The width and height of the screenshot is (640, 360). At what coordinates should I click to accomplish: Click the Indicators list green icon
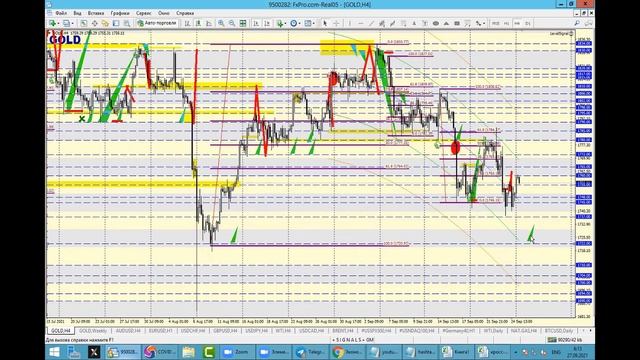click(x=280, y=23)
